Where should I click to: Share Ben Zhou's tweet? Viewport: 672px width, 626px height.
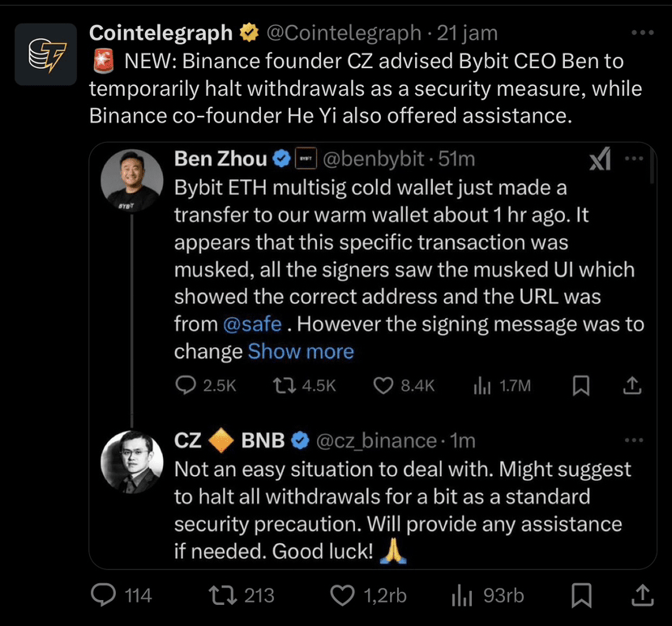pos(634,387)
